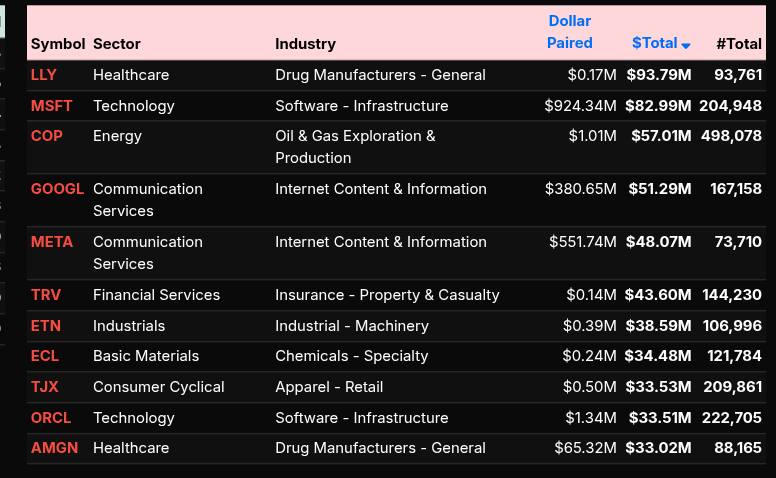Open the ECL ticker link
This screenshot has width=776, height=478.
[x=45, y=356]
